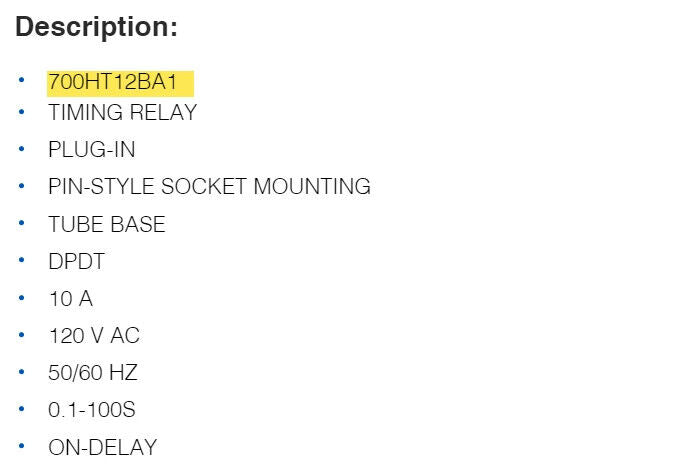Click the 0.1-100S timing range text
This screenshot has width=685, height=467.
92,410
